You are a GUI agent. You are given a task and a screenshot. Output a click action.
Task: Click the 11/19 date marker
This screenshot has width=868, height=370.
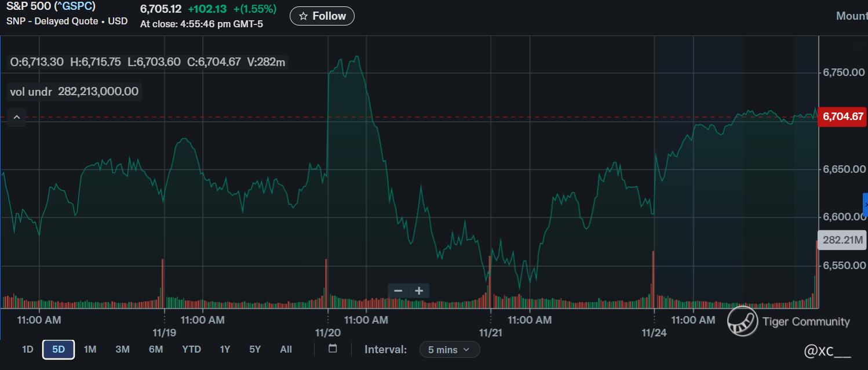pos(164,333)
